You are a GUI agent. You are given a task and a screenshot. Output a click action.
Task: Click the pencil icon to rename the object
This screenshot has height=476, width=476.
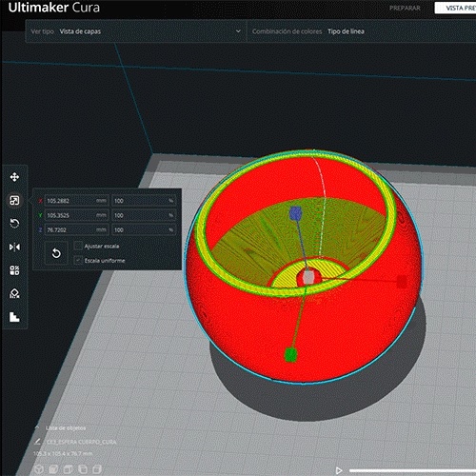37,442
